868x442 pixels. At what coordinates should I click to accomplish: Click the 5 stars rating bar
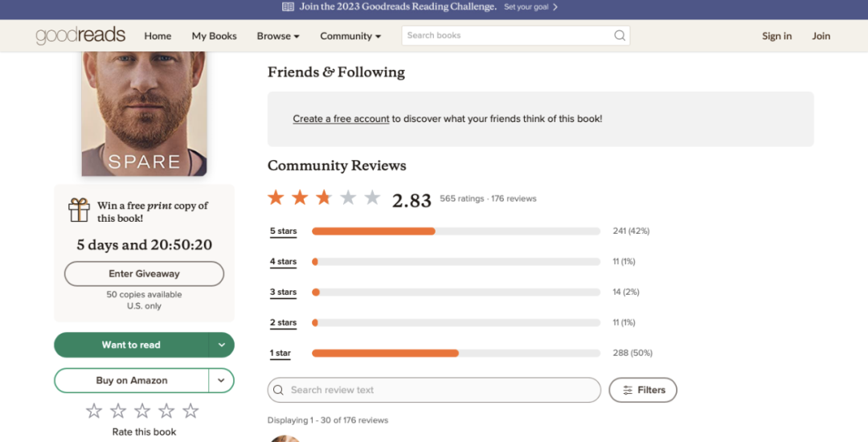(x=457, y=231)
